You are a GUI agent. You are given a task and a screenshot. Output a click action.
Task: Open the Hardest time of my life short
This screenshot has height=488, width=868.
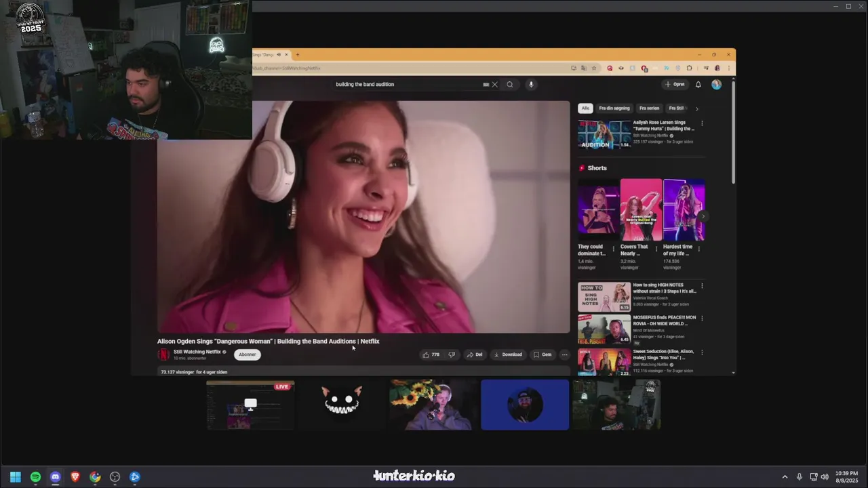684,210
